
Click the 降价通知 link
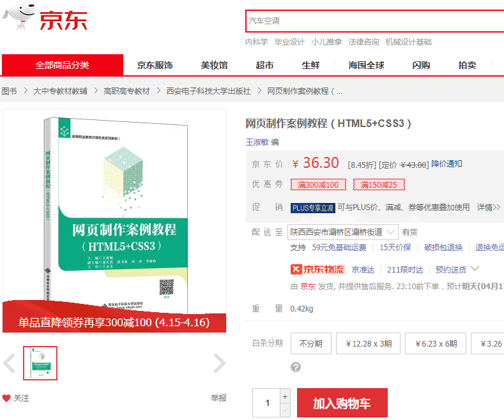tap(447, 164)
